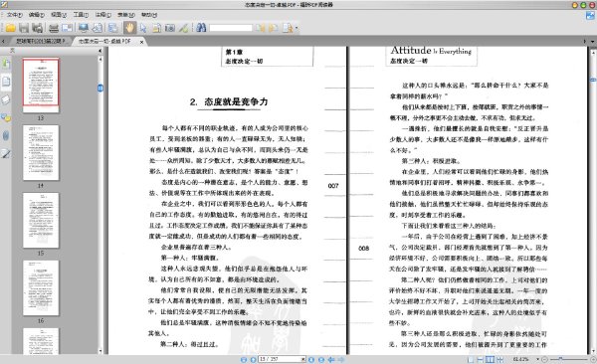Viewport: 597px width, 364px height.
Task: Toggle facing pages view mode
Action: click(x=490, y=359)
